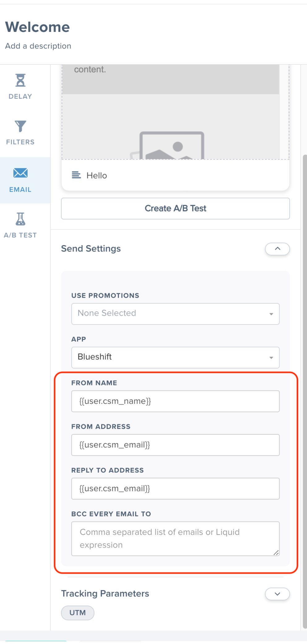Click the text lines icon beside Hello

[76, 175]
